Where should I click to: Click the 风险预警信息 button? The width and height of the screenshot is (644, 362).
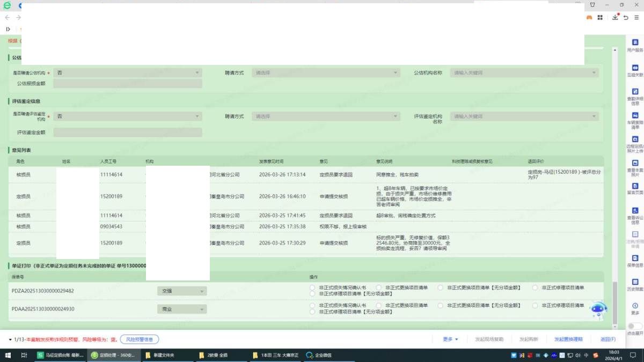click(x=139, y=339)
